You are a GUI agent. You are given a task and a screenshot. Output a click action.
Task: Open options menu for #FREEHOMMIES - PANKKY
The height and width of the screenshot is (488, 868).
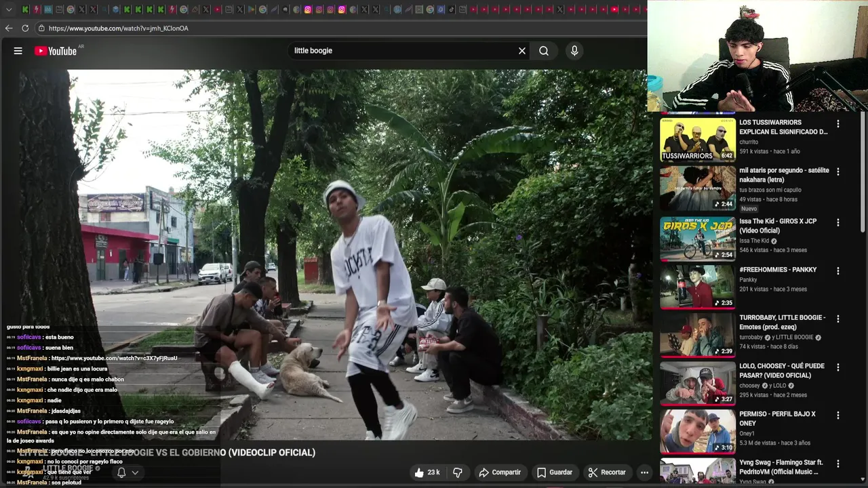click(x=838, y=271)
